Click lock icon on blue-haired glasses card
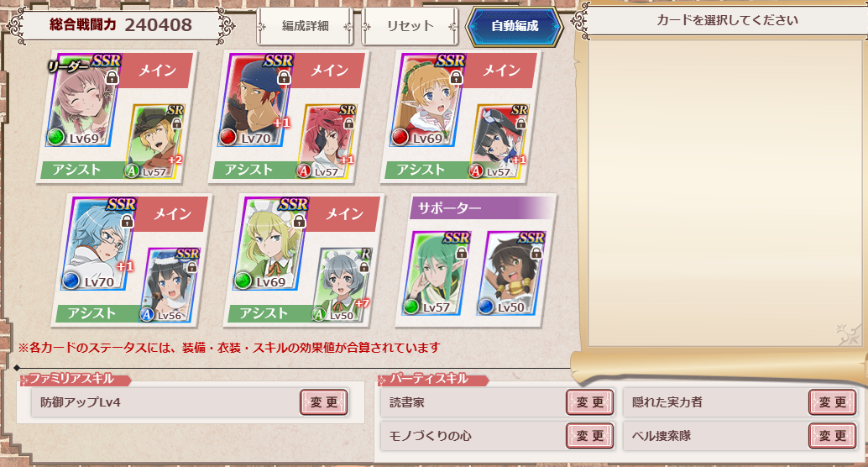The width and height of the screenshot is (868, 467). [128, 221]
